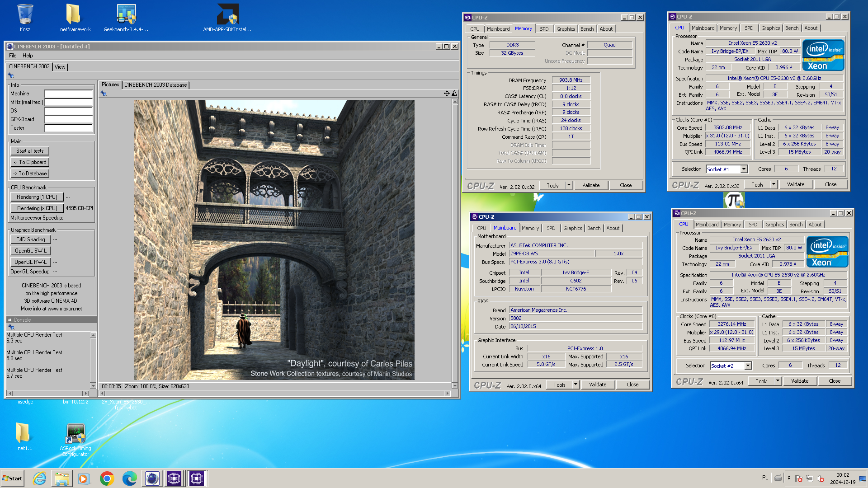Viewport: 868px width, 488px height.
Task: Click the Console panel vertical scrollbar
Action: (93, 360)
